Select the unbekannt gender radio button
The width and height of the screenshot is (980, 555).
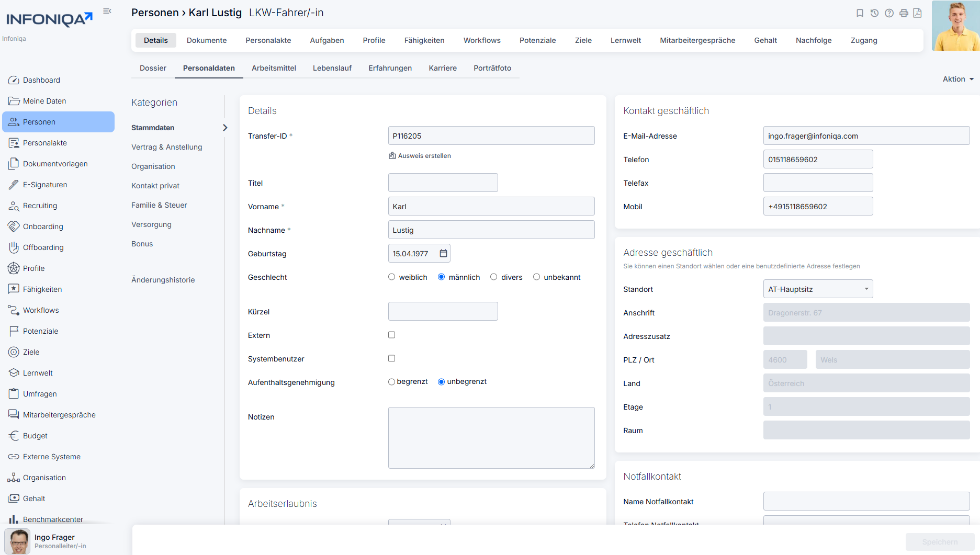(536, 277)
